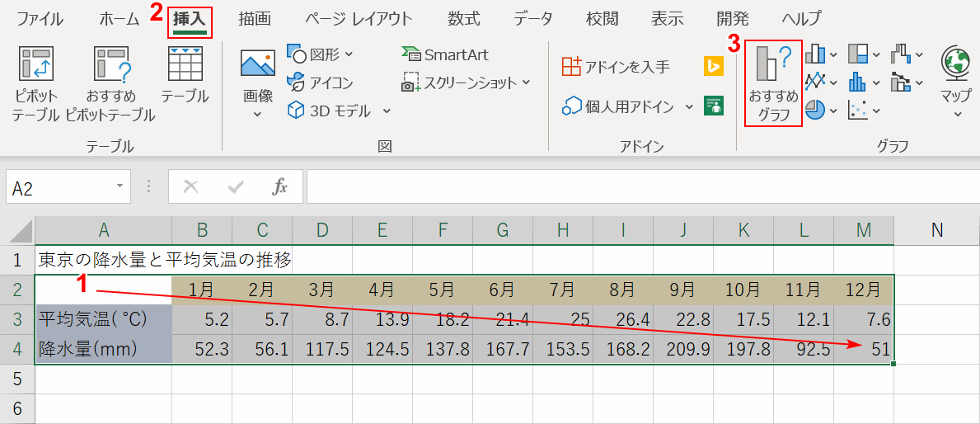Click cell with title 東京の降水量と平均気温の推移
The height and width of the screenshot is (424, 980).
[104, 260]
